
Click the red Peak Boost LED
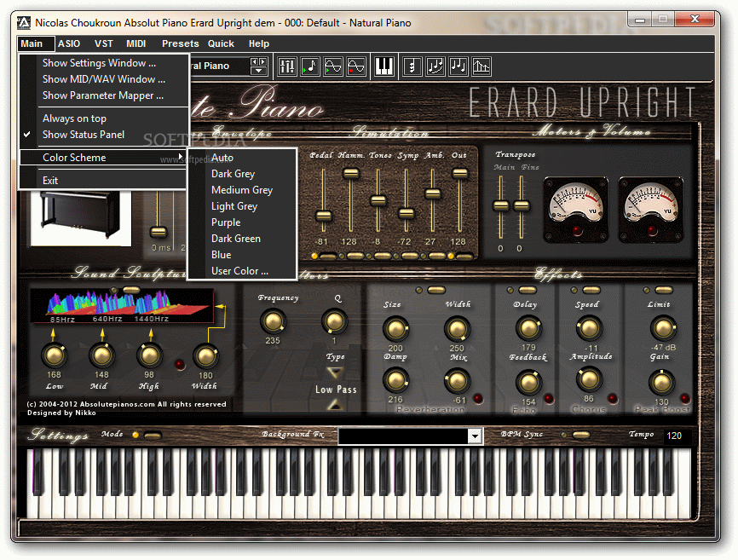pyautogui.click(x=685, y=399)
